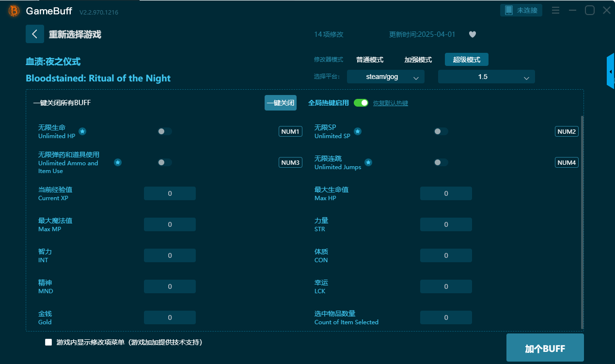Viewport: 615px width, 364px height.
Task: Click the GameBuff logo icon
Action: (x=14, y=11)
